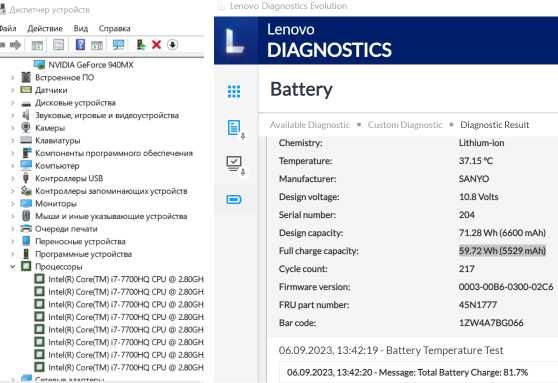
Task: Click the red X uninstall device icon
Action: [x=156, y=45]
